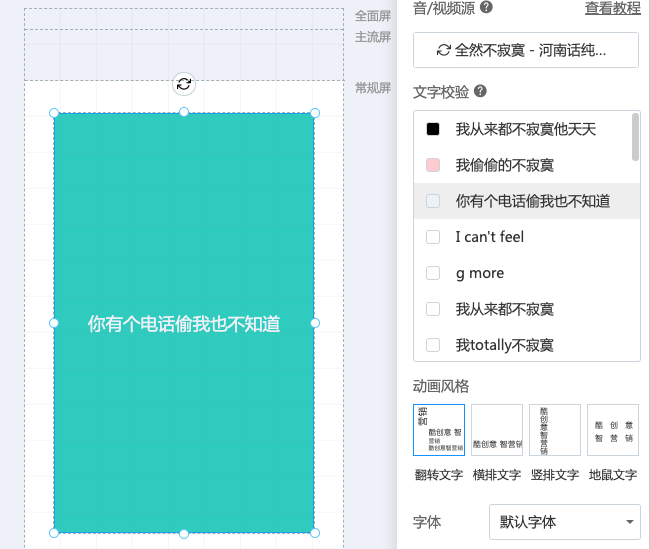
Task: Click the top-right resize handle of canvas
Action: pos(315,113)
